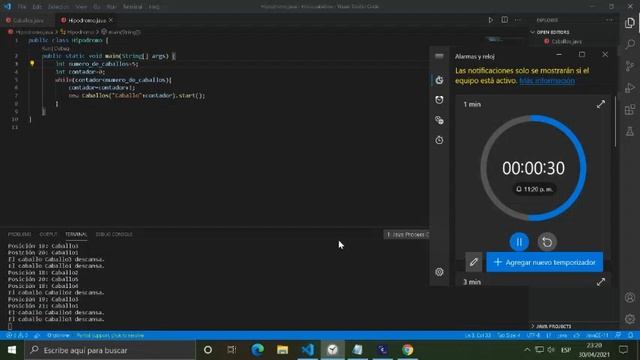Screen dimensions: 640x360
Task: Click the Run|Debug code lens above main
Action: click(56, 48)
